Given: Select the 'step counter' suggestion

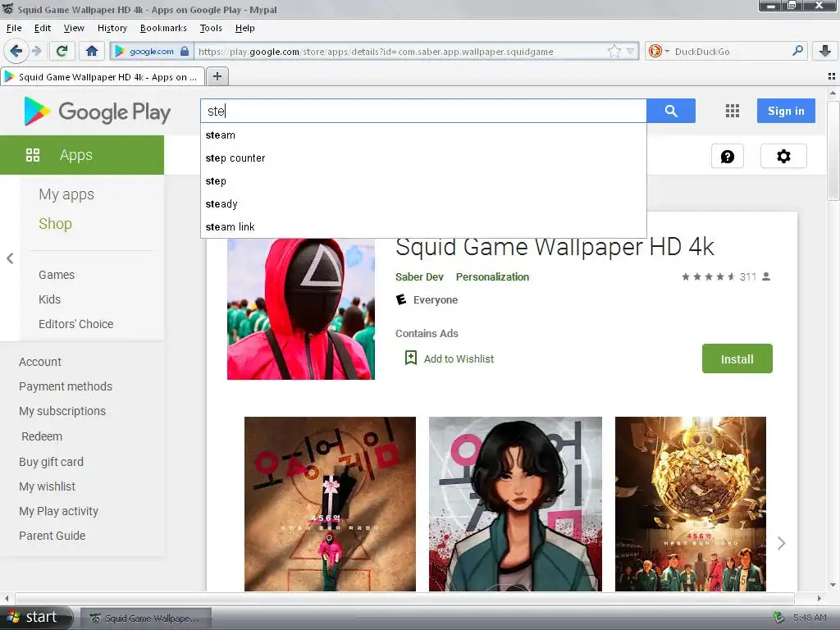Looking at the screenshot, I should tap(423, 158).
